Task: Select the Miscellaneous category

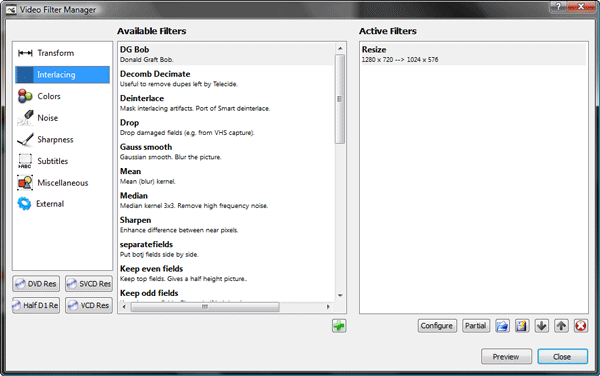Action: [62, 183]
